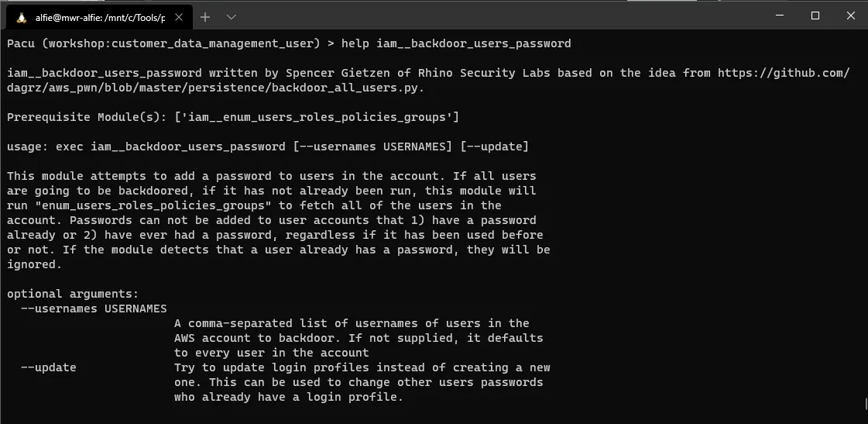
Task: Click the --update argument label
Action: [49, 367]
